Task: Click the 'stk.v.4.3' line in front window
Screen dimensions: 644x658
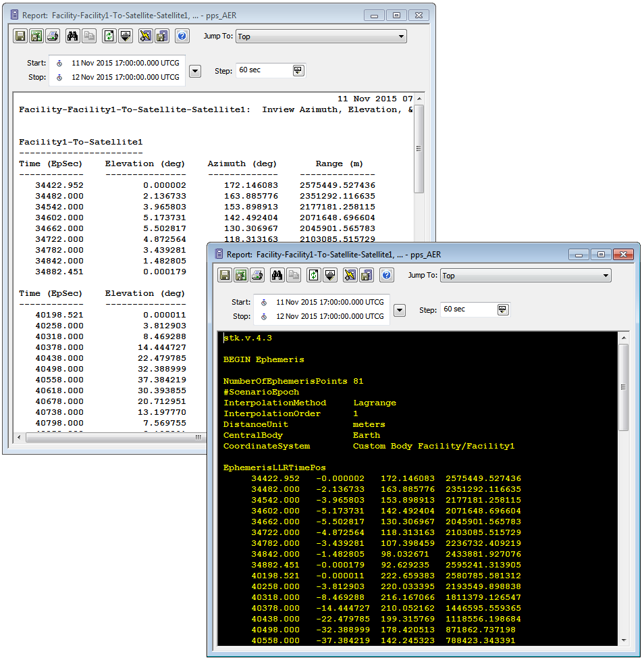Action: (248, 338)
